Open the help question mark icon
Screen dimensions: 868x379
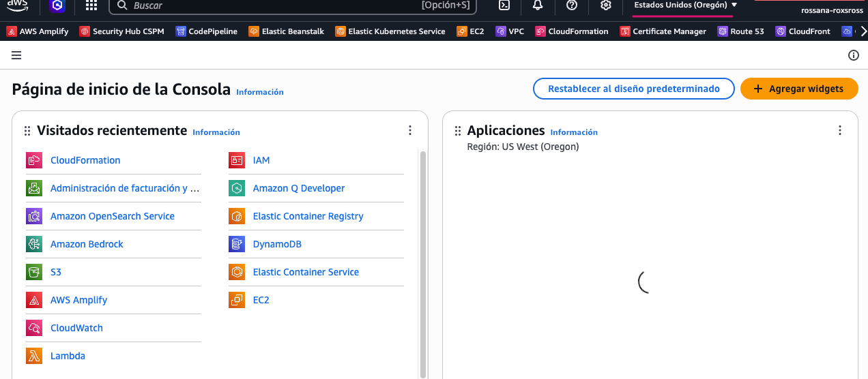pos(572,5)
